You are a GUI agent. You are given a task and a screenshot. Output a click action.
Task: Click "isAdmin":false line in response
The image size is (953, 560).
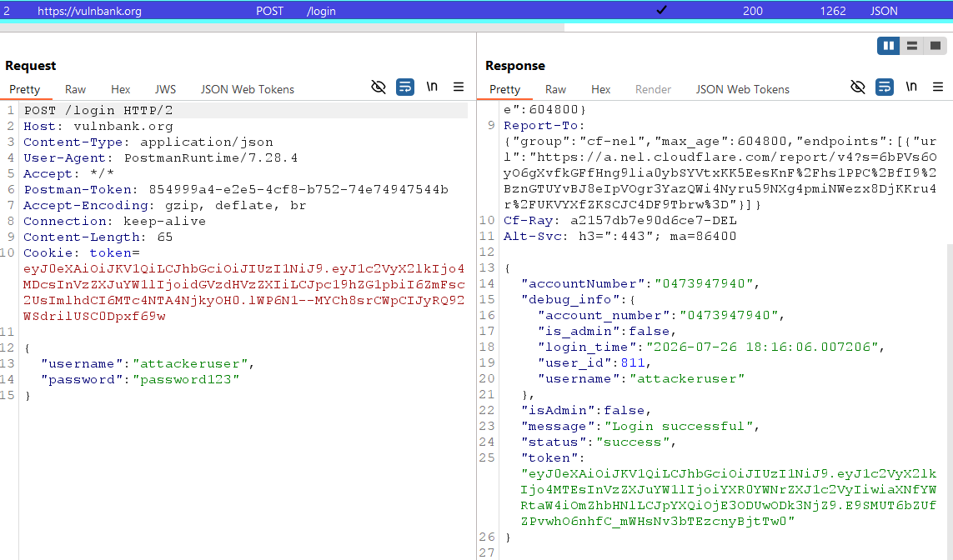tap(586, 411)
